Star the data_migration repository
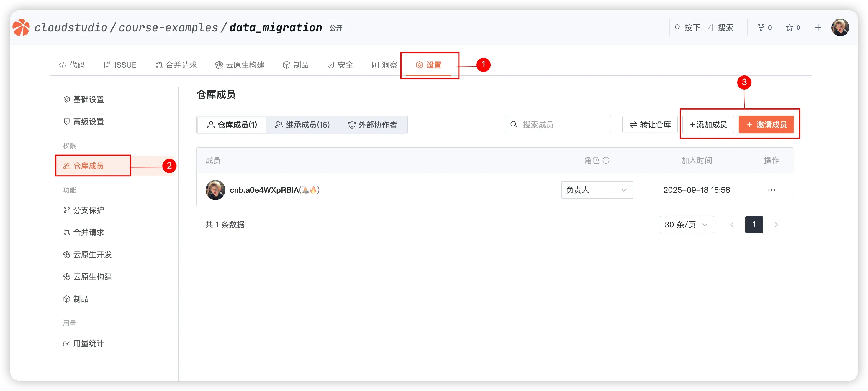Viewport: 868px width, 391px height. [x=790, y=27]
